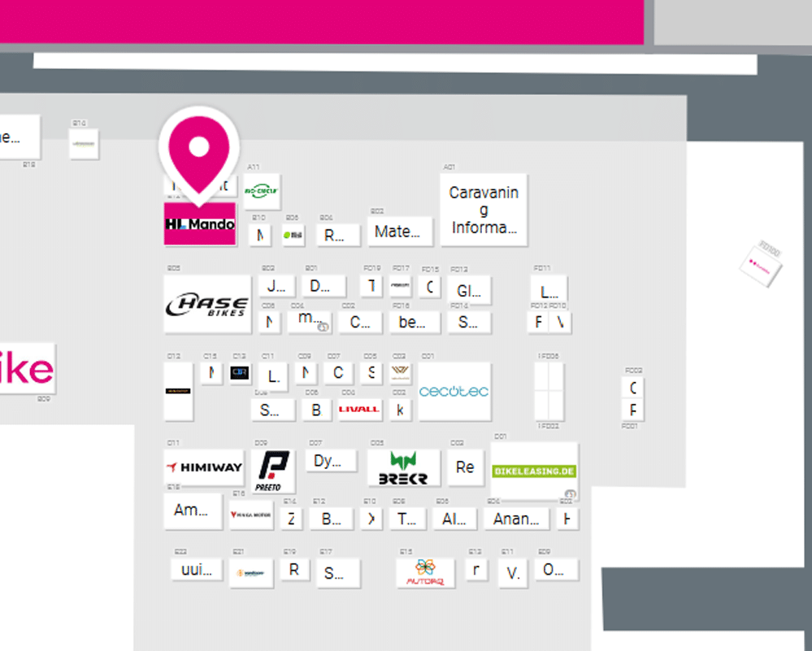
Task: Select the T... booth
Action: point(407,519)
